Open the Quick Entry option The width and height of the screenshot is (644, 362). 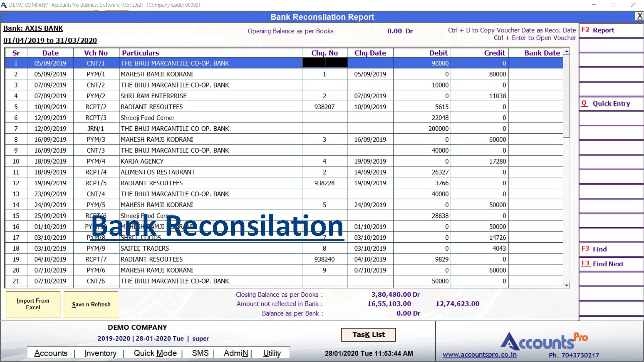[610, 104]
